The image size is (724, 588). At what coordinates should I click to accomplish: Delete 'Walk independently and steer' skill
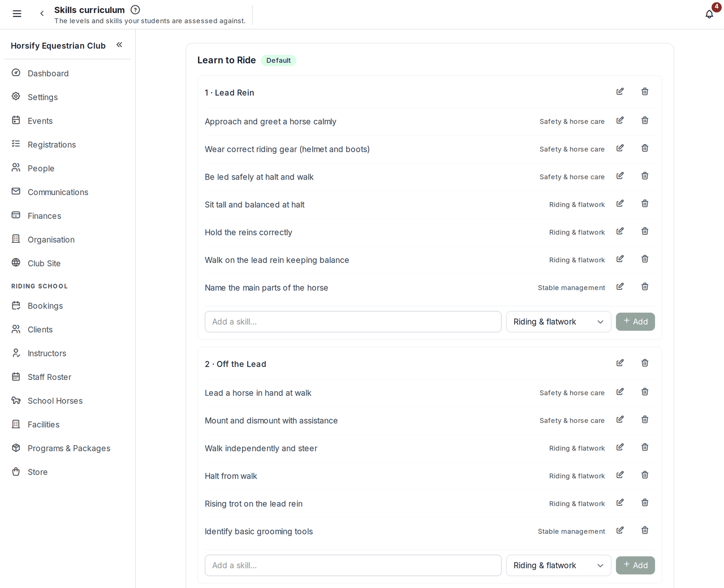point(645,447)
